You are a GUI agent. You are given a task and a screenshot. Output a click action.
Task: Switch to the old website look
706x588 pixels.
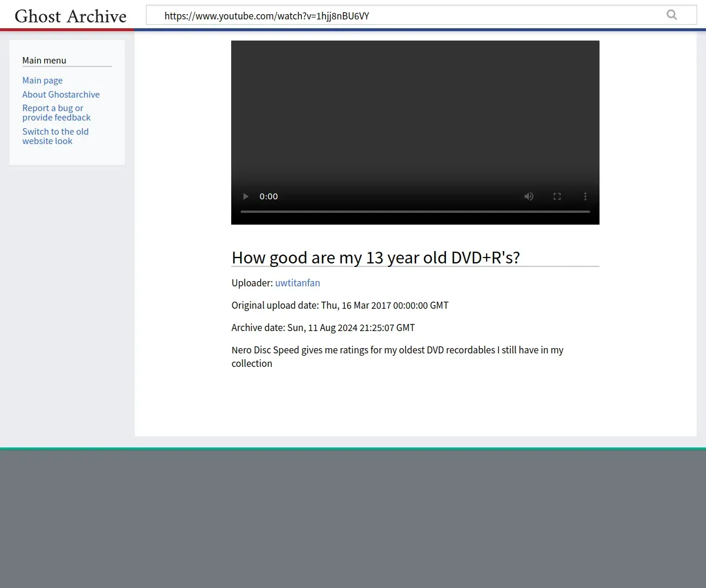[x=55, y=136]
